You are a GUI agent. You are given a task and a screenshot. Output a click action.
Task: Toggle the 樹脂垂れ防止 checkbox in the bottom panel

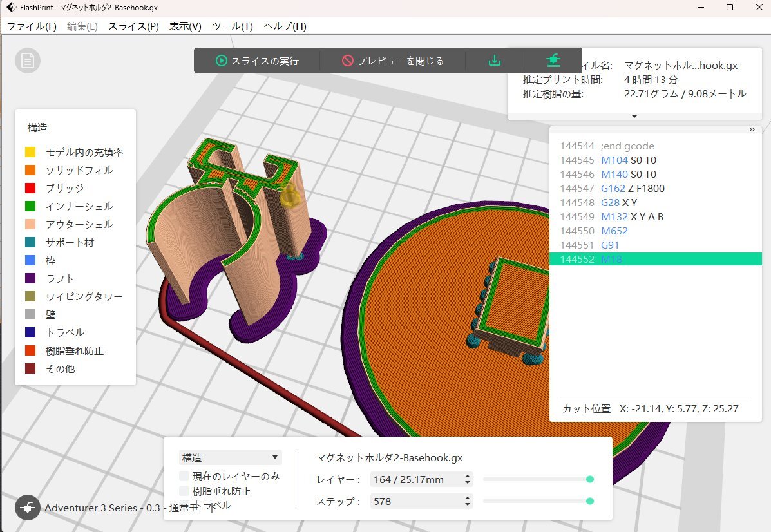coord(184,491)
